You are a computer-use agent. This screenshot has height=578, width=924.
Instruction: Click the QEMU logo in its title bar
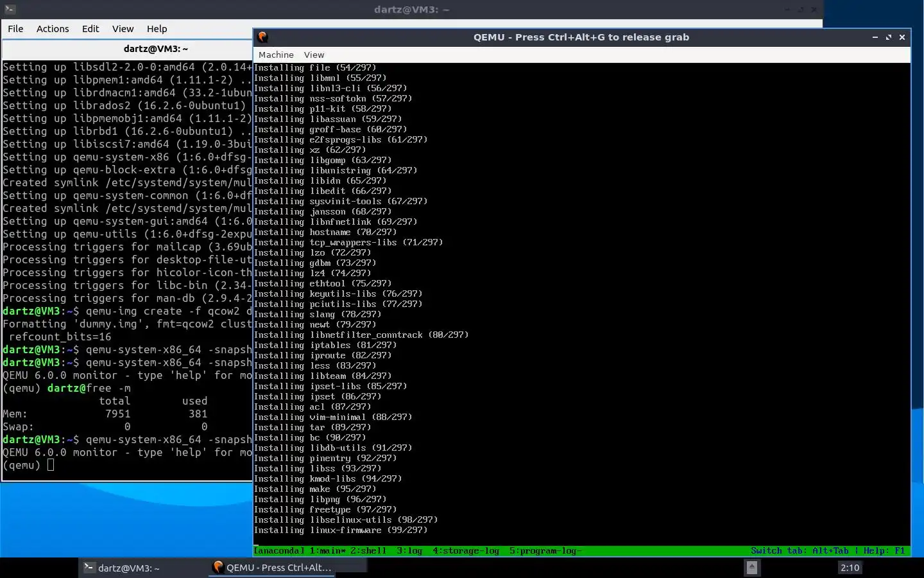[262, 37]
